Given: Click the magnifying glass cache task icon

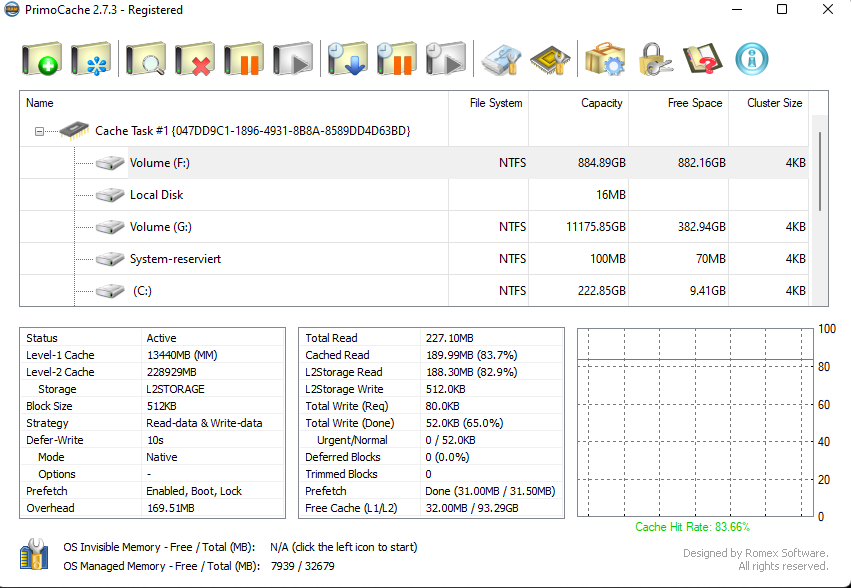Looking at the screenshot, I should click(x=145, y=59).
